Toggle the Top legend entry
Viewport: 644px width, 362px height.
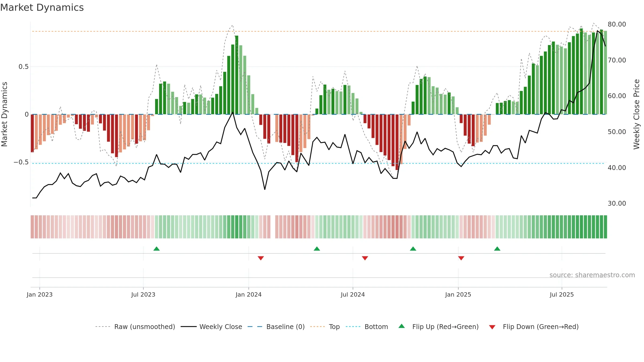(325, 327)
